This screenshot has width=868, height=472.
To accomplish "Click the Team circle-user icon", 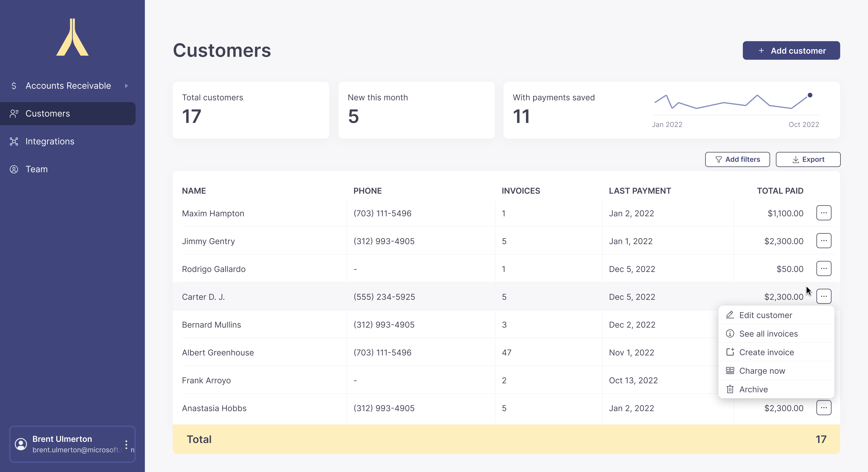I will [14, 169].
